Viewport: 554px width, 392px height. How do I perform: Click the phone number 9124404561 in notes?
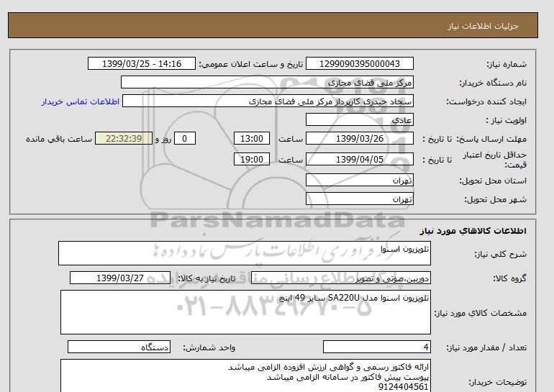pos(403,387)
